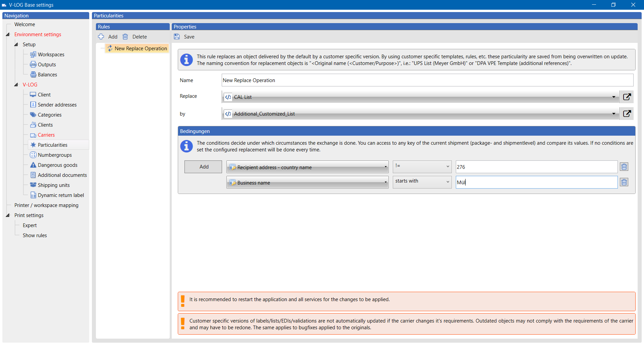Click the info icon in Bedingungen section
Viewport: 644px width, 345px height.
(186, 146)
